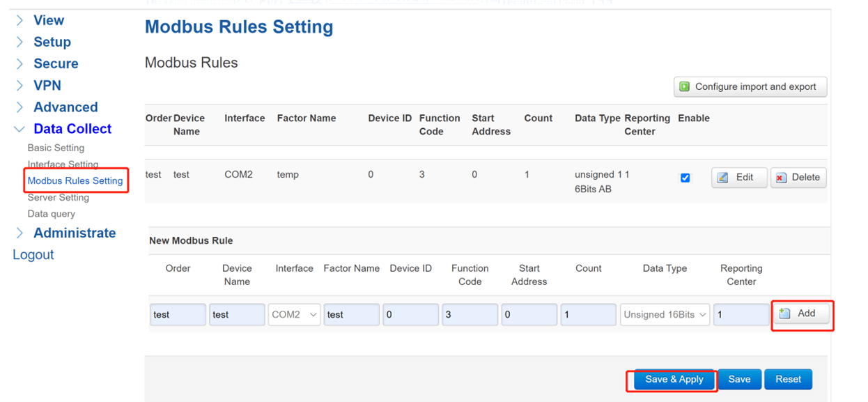Expand the Advanced section chevron
The height and width of the screenshot is (402, 868).
[x=20, y=107]
